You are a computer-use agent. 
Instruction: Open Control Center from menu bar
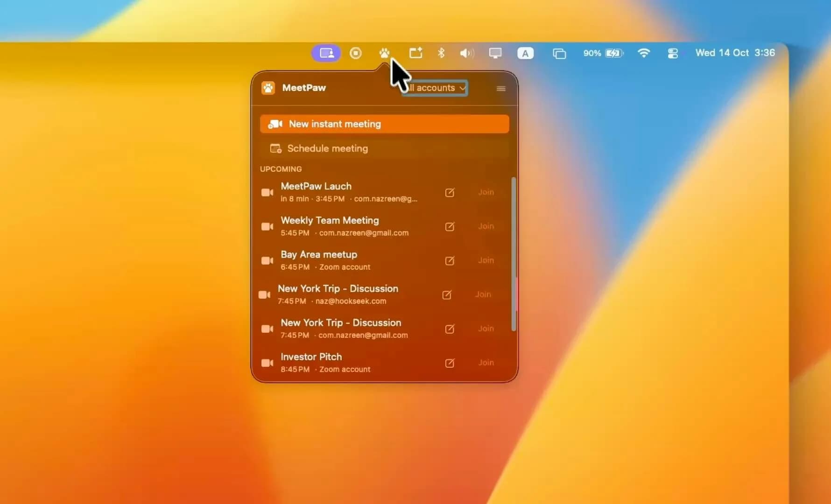click(673, 53)
